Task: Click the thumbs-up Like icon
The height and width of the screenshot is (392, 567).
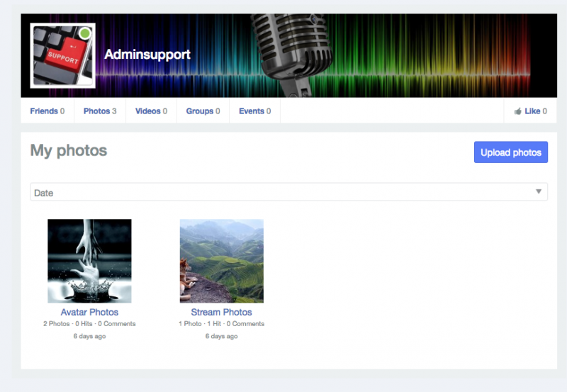Action: (x=518, y=111)
